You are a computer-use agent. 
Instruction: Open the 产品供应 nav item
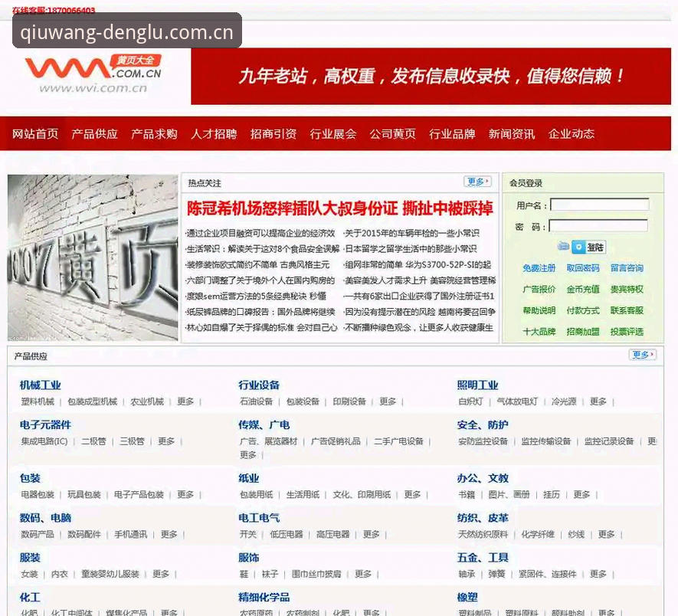(95, 133)
